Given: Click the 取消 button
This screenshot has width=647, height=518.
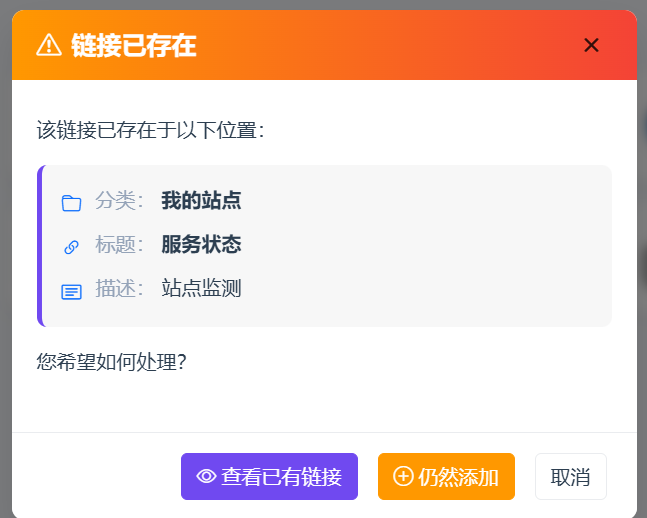Looking at the screenshot, I should pyautogui.click(x=571, y=476).
